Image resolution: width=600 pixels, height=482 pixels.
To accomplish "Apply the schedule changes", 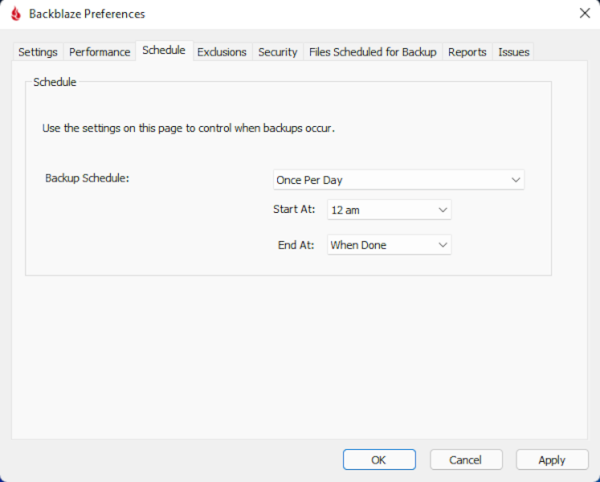I will (x=551, y=460).
